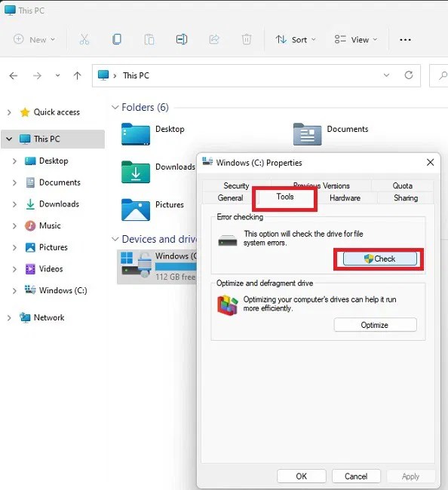Viewport: 448px width, 490px height.
Task: Refresh the This PC view
Action: click(409, 75)
